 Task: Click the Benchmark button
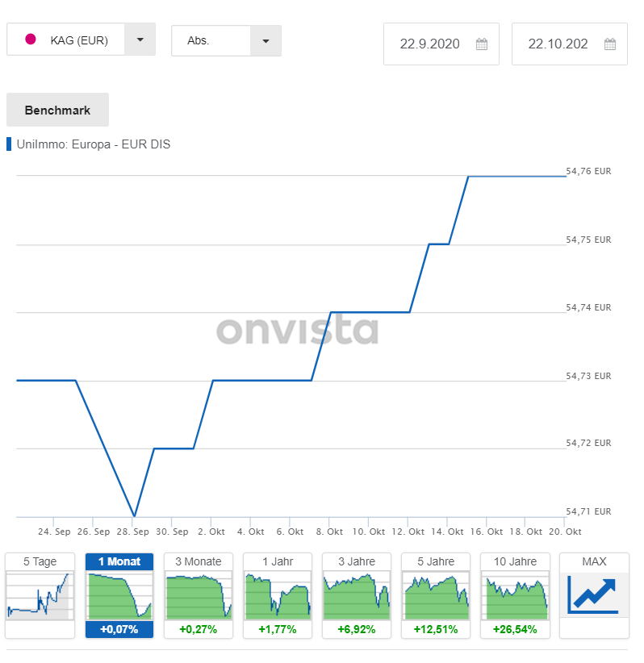click(x=57, y=110)
